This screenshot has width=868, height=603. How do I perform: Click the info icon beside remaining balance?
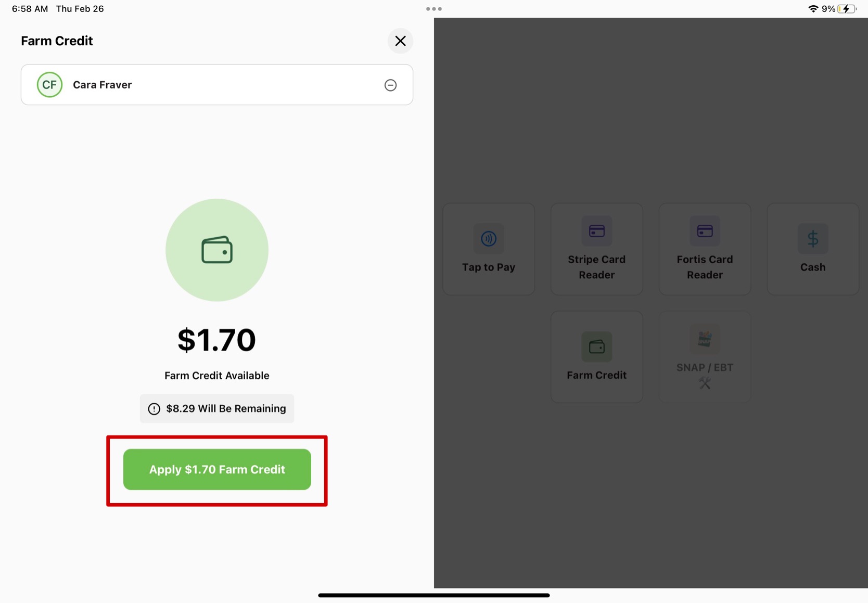[x=154, y=409]
